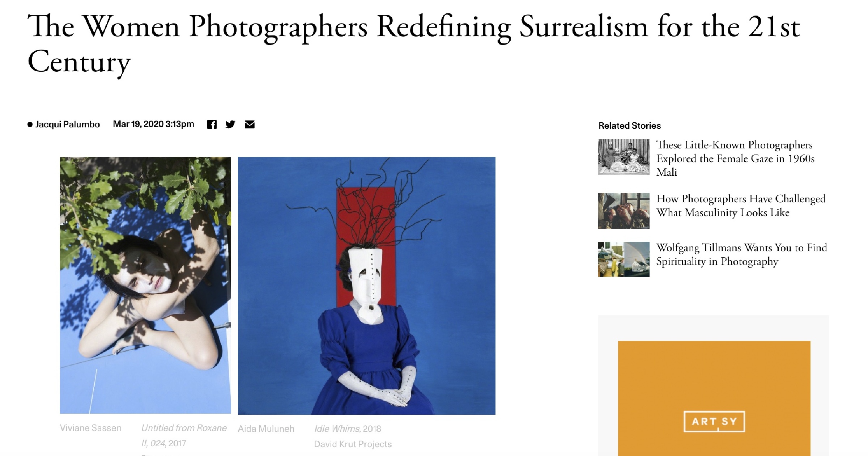Open the Aida Muluneh Idle Whims image
The image size is (868, 456).
(367, 286)
